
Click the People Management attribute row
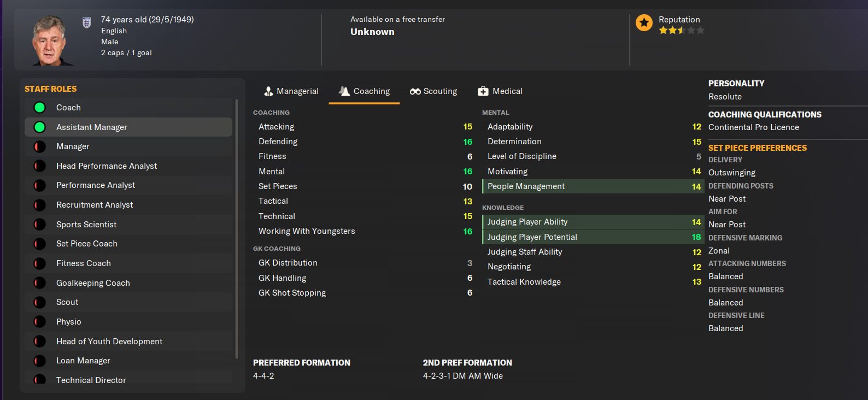(592, 186)
